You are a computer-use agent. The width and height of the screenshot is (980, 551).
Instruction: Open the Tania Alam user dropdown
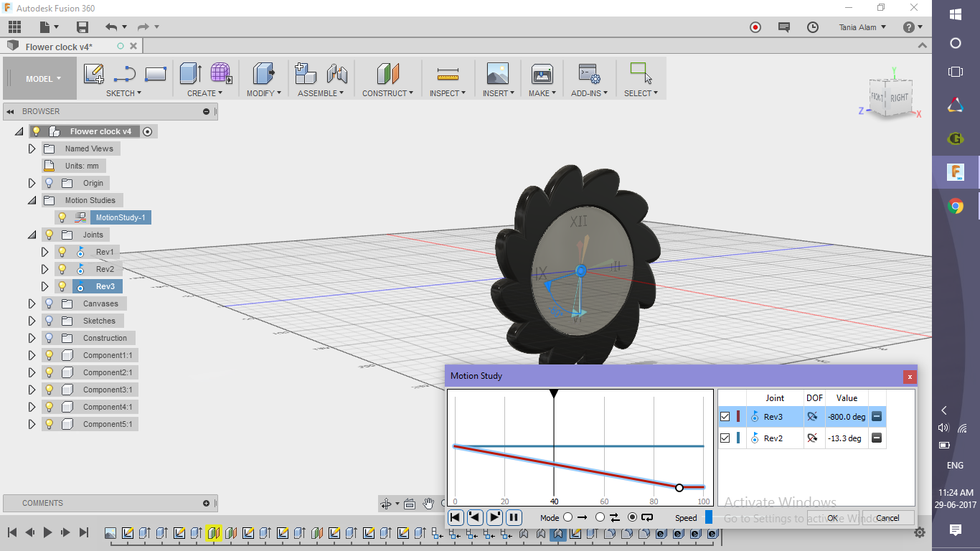[x=862, y=27]
